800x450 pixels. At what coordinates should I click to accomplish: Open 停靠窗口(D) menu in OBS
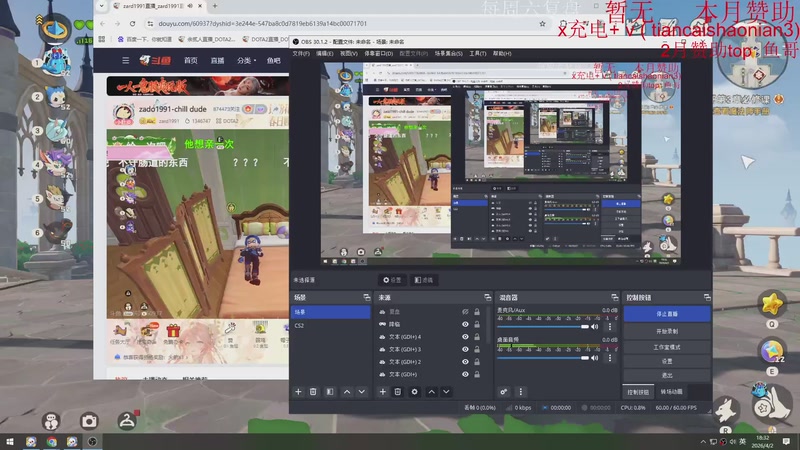pyautogui.click(x=379, y=54)
